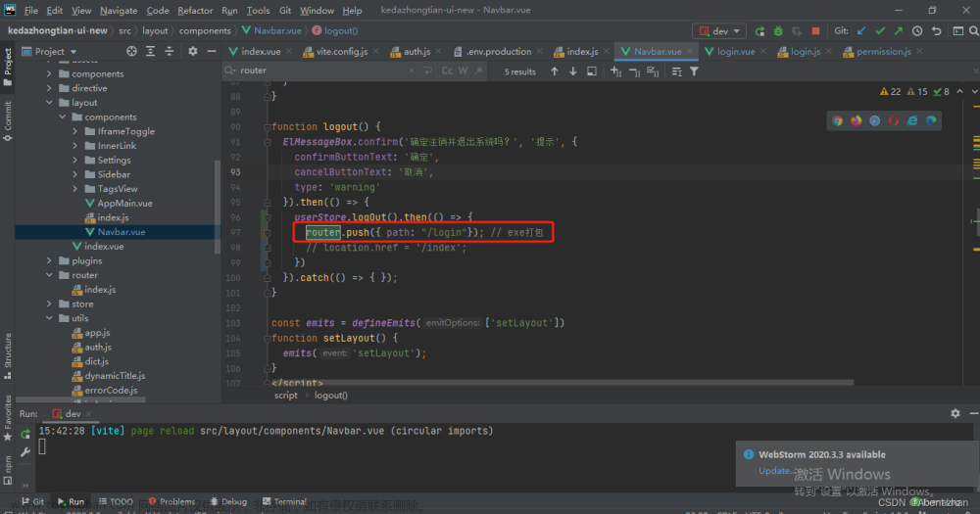Open search filter funnel icon
Screen dimensions: 980x514
tap(694, 71)
